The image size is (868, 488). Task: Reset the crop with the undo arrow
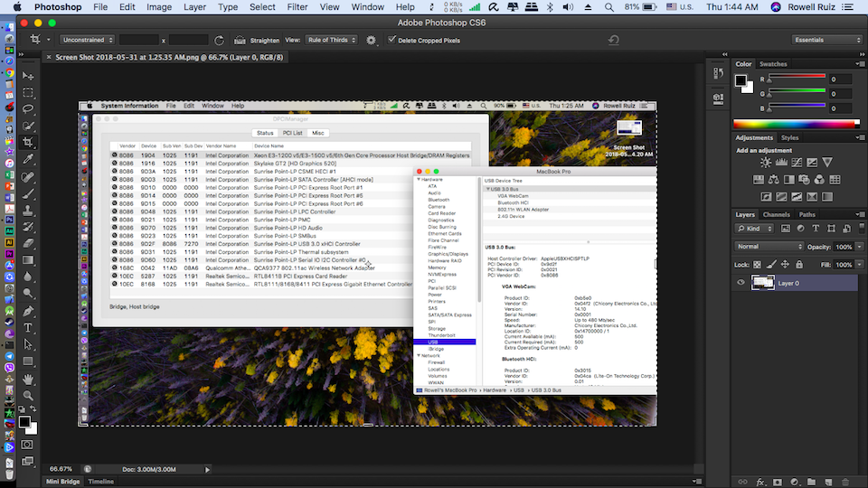point(613,40)
